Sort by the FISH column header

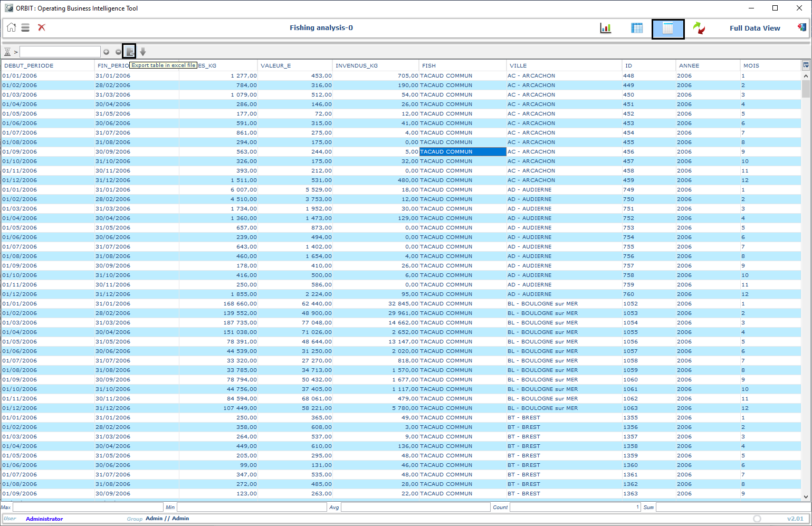coord(463,65)
